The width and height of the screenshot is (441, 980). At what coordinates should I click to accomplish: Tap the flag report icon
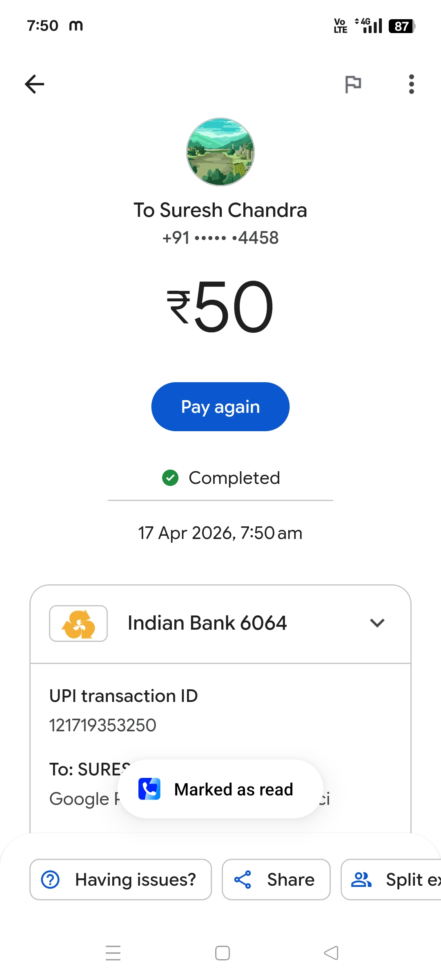tap(353, 85)
